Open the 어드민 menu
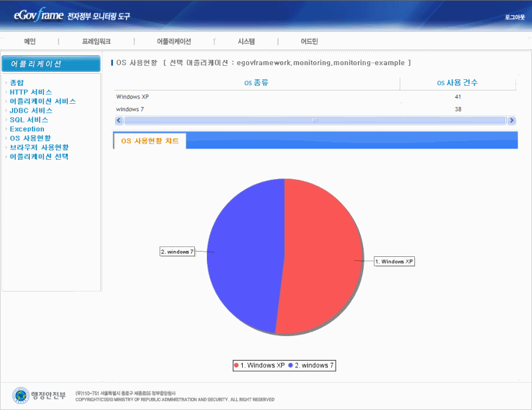Viewport: 532px width, 410px height. [x=309, y=41]
